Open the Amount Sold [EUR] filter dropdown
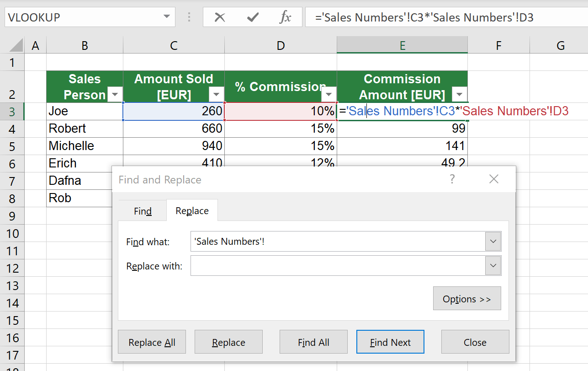 click(216, 95)
